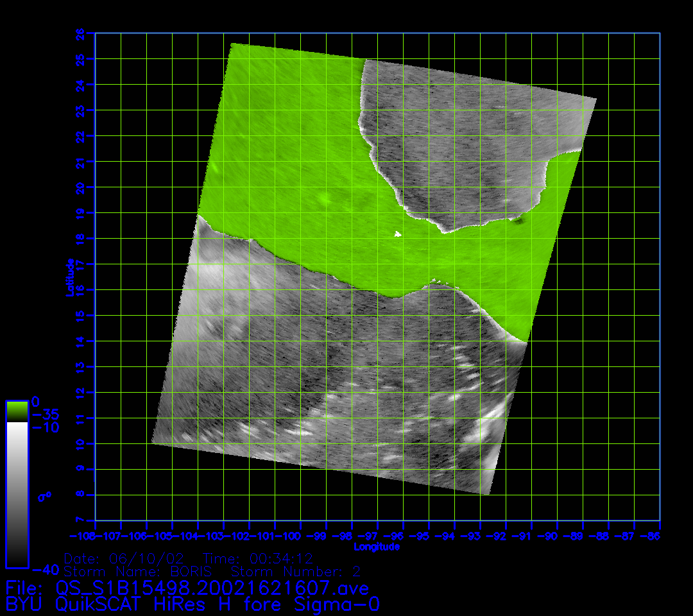The height and width of the screenshot is (616, 693).
Task: Click the sigma-0 symbol next to colorbar
Action: [x=44, y=496]
